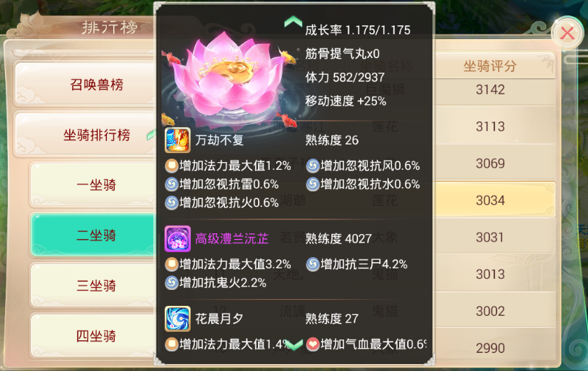Tap the heart icon beside 增加气血最大值

click(313, 344)
